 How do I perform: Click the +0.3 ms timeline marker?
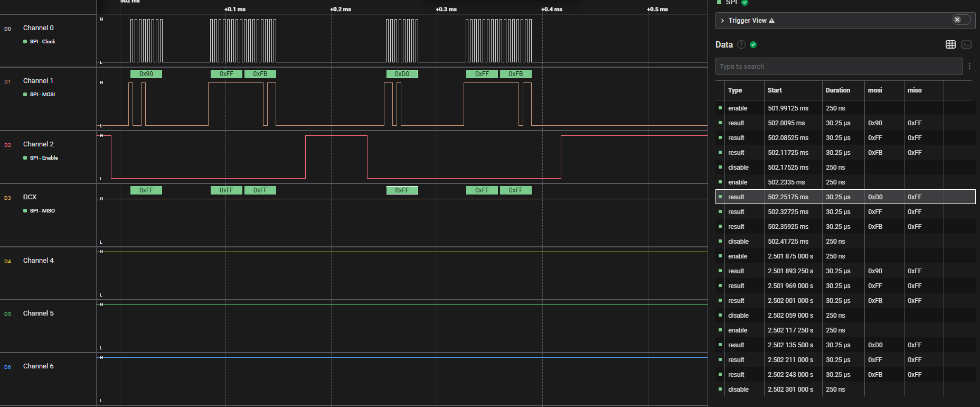coord(446,9)
